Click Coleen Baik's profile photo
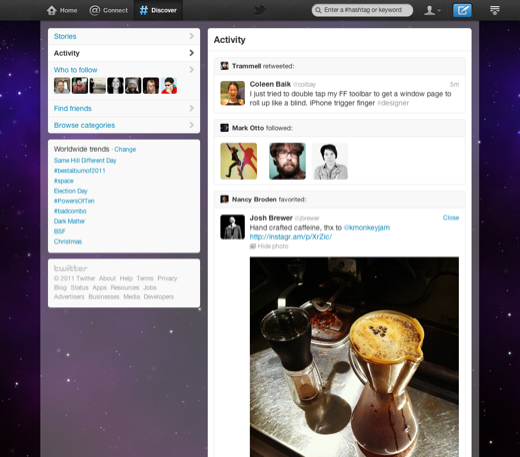The image size is (520, 457). [x=232, y=93]
